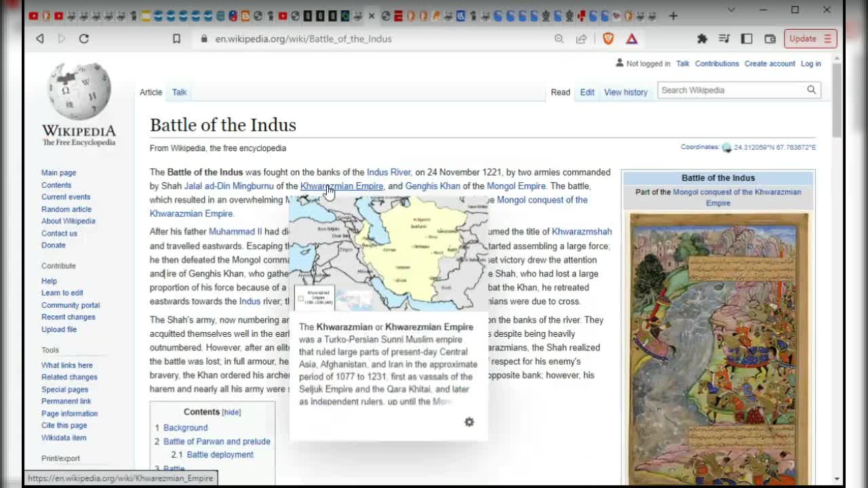868x488 pixels.
Task: Open Recent changes in sidebar
Action: tap(68, 317)
